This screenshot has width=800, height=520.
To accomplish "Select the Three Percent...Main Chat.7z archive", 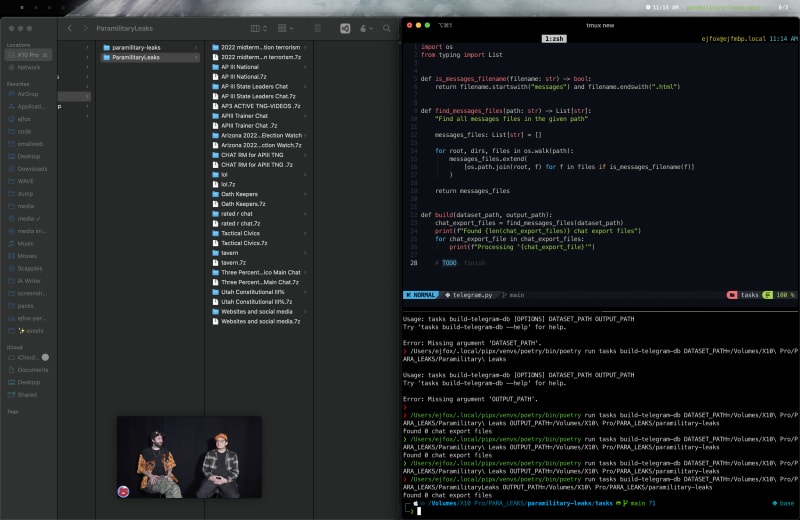I will tap(259, 282).
